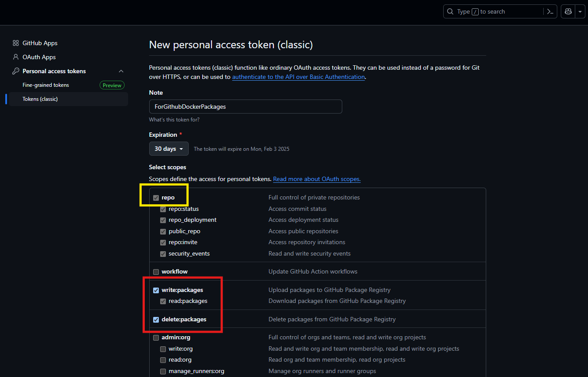The width and height of the screenshot is (588, 377).
Task: Collapse the Personal access tokens section chevron
Action: click(x=121, y=71)
